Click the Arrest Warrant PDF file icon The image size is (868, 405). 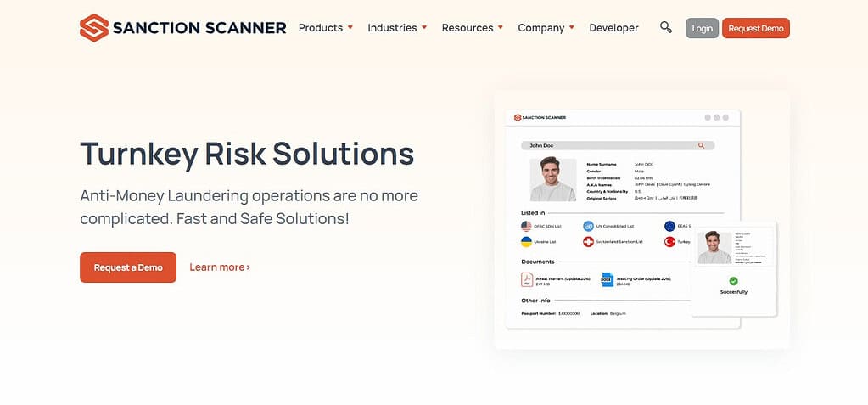[527, 280]
